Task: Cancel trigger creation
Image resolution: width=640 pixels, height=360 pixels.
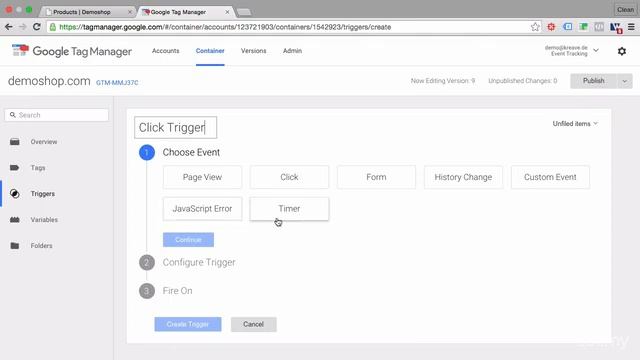Action: 253,324
